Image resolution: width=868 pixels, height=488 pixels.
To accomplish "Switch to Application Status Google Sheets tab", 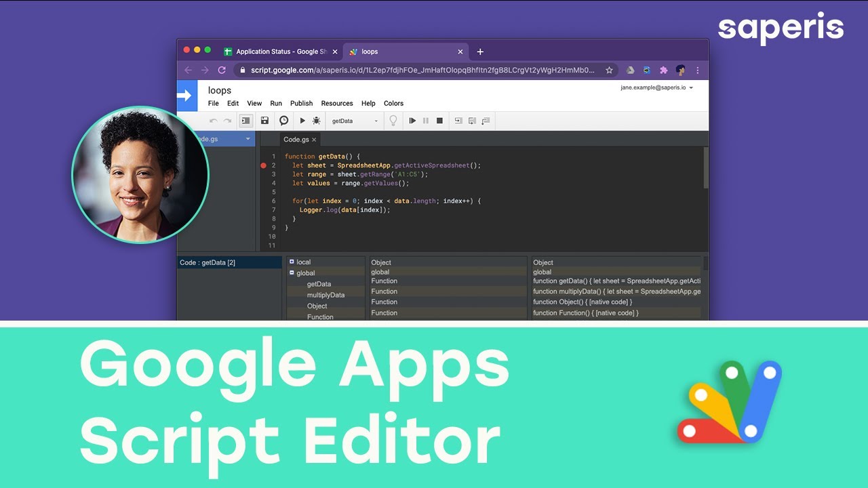I will 280,52.
